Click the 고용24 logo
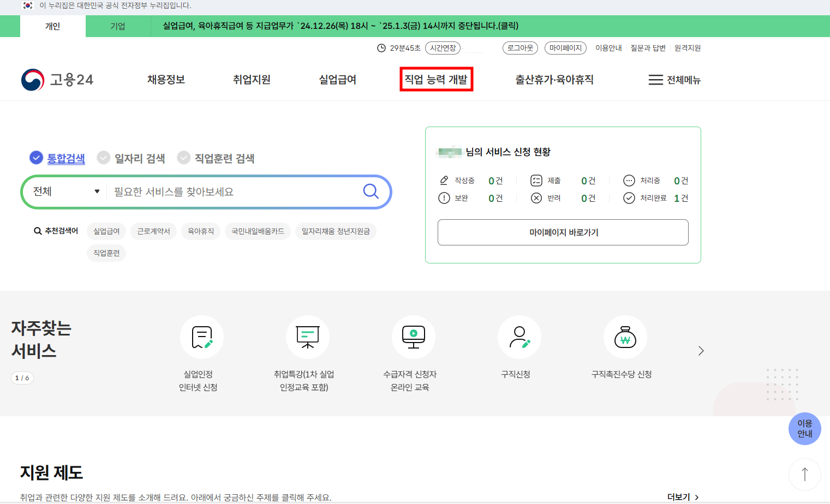Screen dimensions: 830x504 [57, 79]
